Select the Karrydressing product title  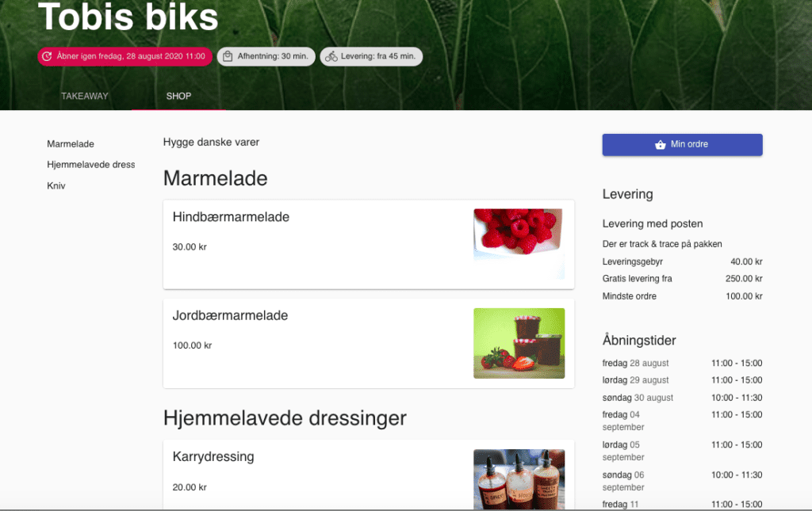pos(213,456)
